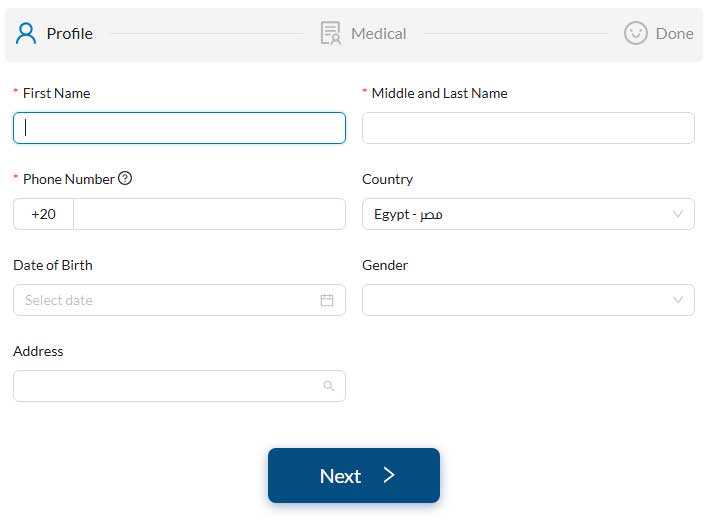Click the magnifier icon in Address field
This screenshot has height=524, width=705.
click(x=329, y=386)
